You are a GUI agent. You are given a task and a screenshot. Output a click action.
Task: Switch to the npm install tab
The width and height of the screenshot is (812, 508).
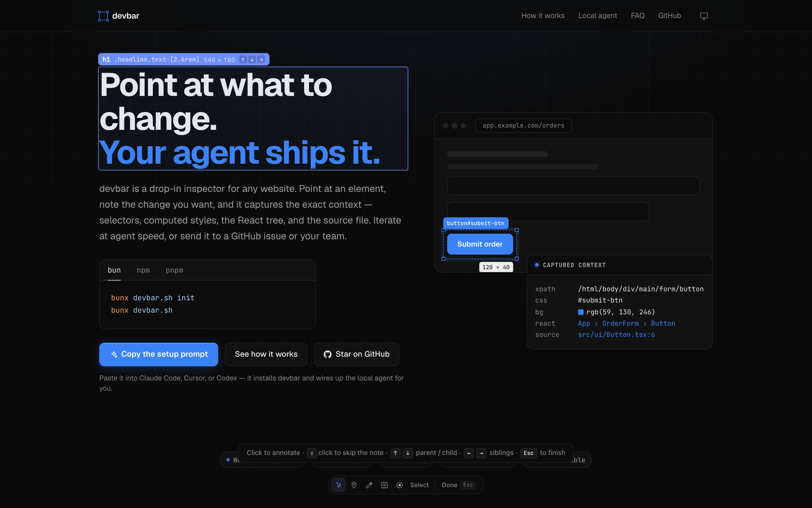pyautogui.click(x=143, y=270)
